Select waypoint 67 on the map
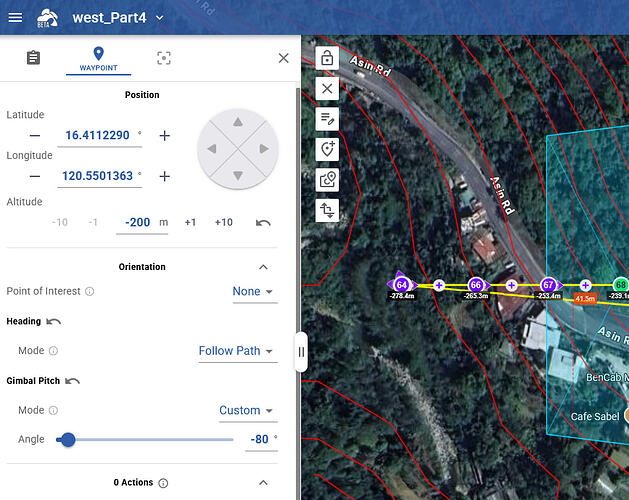Screen dimensions: 629x500 pos(548,285)
